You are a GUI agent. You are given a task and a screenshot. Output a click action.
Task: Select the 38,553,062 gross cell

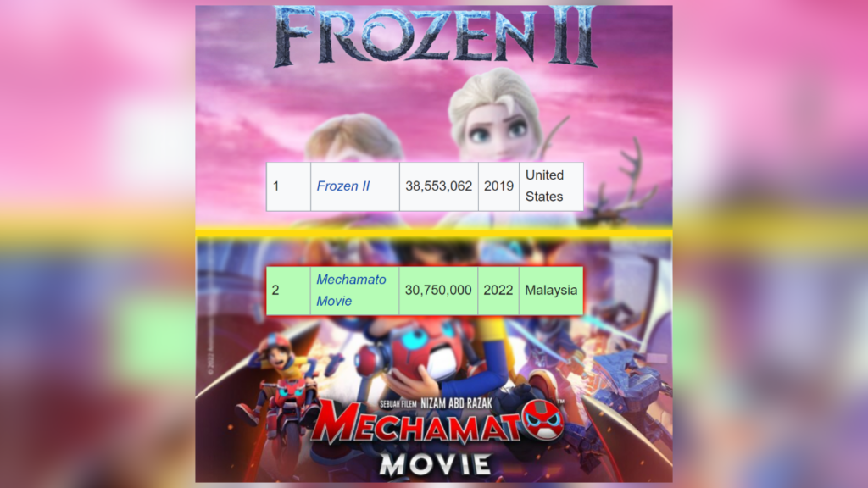point(438,186)
